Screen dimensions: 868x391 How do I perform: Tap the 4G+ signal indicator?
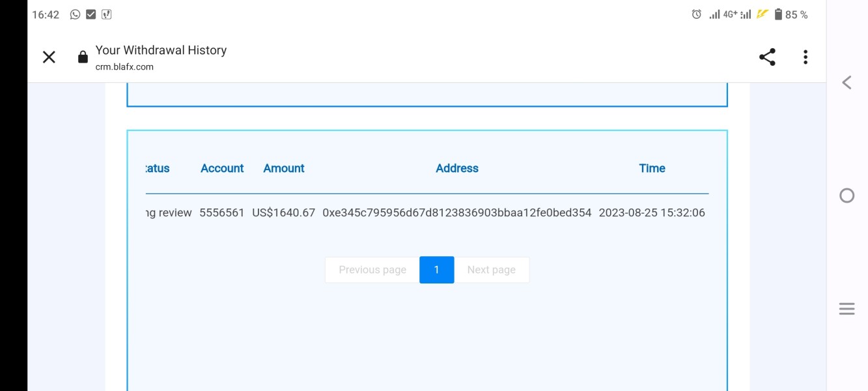point(731,14)
